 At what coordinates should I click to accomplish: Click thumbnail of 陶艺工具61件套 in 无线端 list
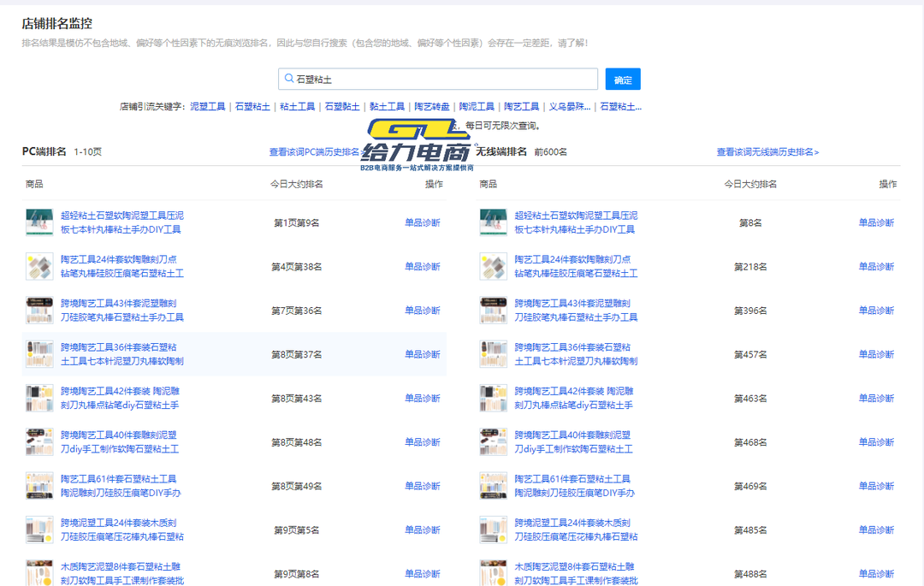point(494,486)
